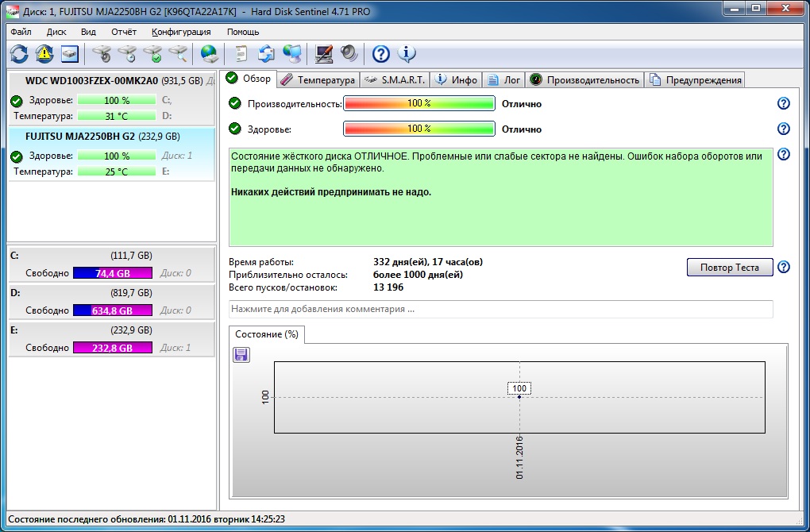This screenshot has width=810, height=532.
Task: Select the FUJITSU MJA2250BH G2 disk entry
Action: [x=112, y=154]
